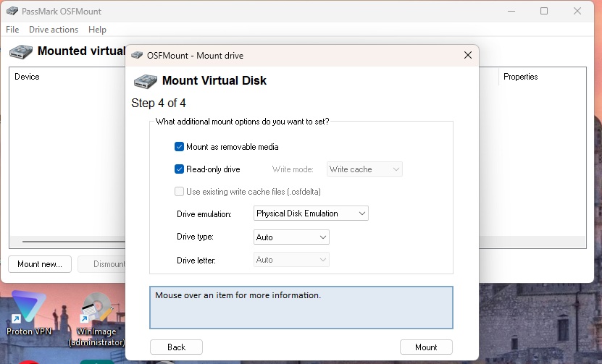Open the Drive emulation dropdown
The width and height of the screenshot is (602, 364).
pyautogui.click(x=311, y=213)
